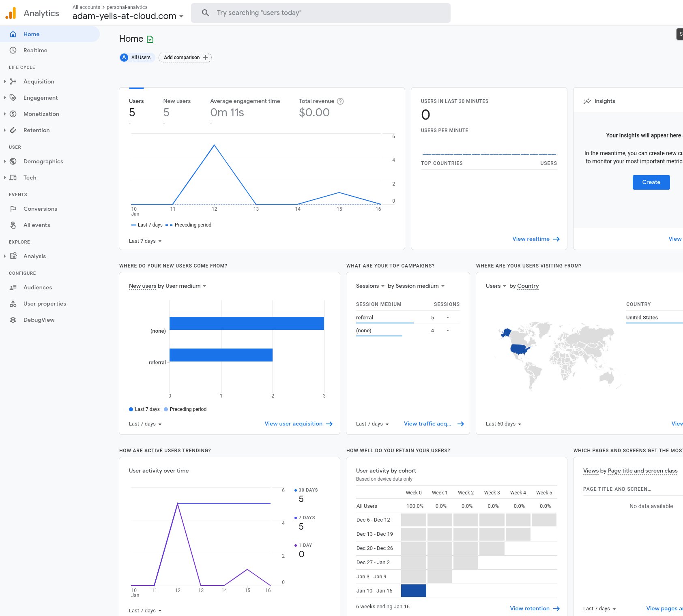Open the adam-yells-at-cloud.com property dropdown

coord(128,16)
